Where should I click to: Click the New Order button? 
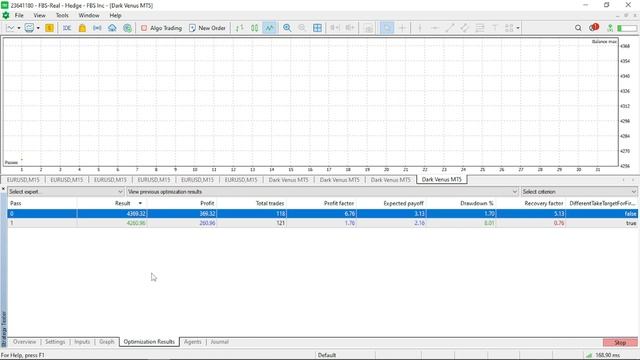[207, 28]
